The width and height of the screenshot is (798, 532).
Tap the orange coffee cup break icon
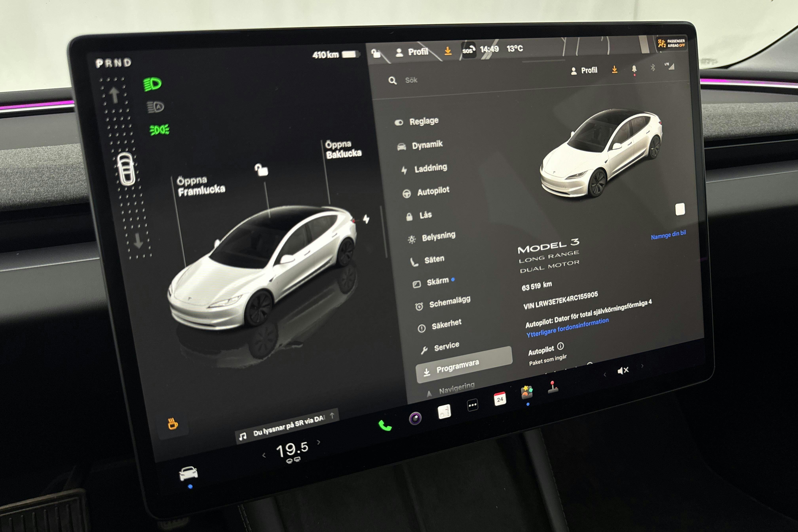[x=173, y=424]
